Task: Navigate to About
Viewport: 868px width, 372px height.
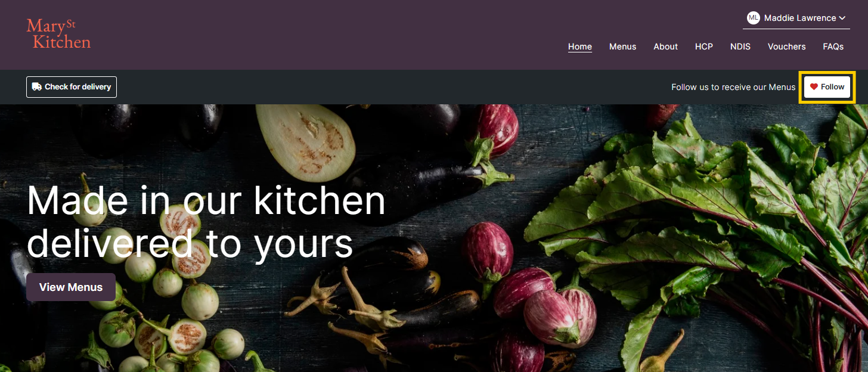Action: click(x=665, y=46)
